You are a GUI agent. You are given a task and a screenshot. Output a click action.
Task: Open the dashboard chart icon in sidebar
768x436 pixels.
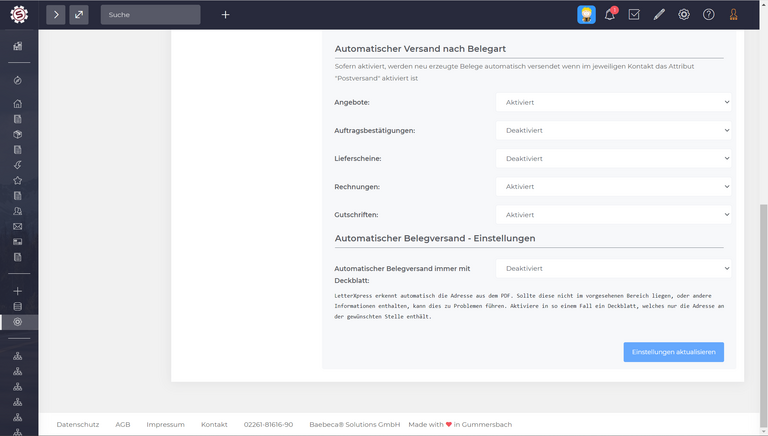tap(18, 46)
